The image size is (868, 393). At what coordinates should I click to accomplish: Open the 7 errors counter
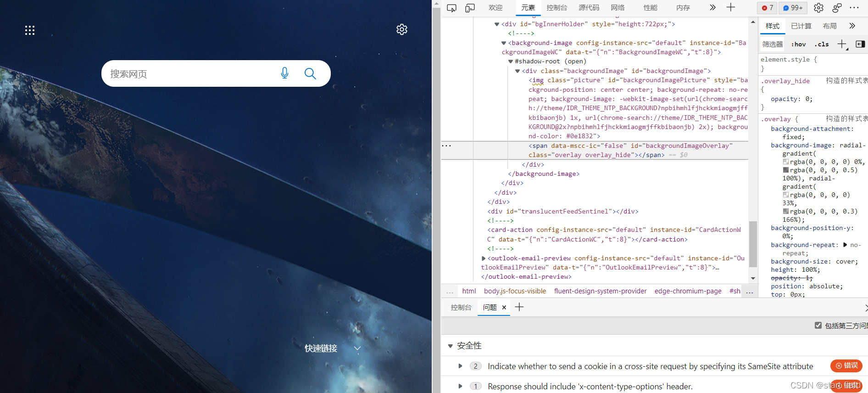click(768, 8)
